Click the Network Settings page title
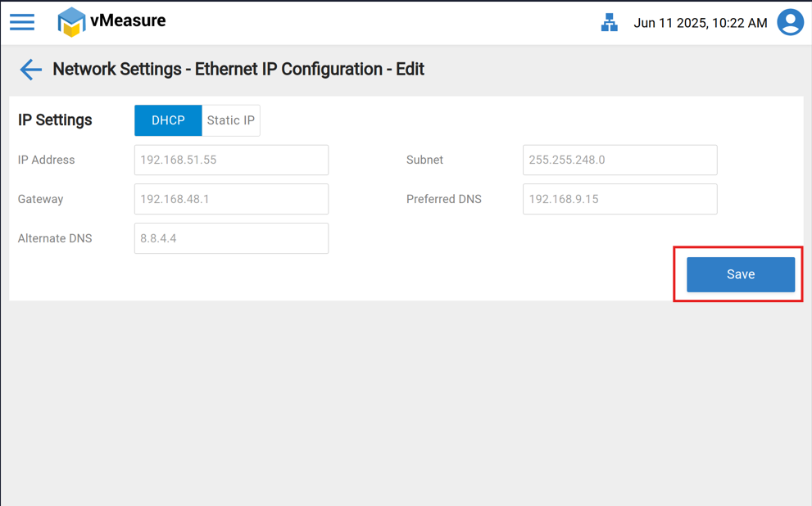 point(238,70)
